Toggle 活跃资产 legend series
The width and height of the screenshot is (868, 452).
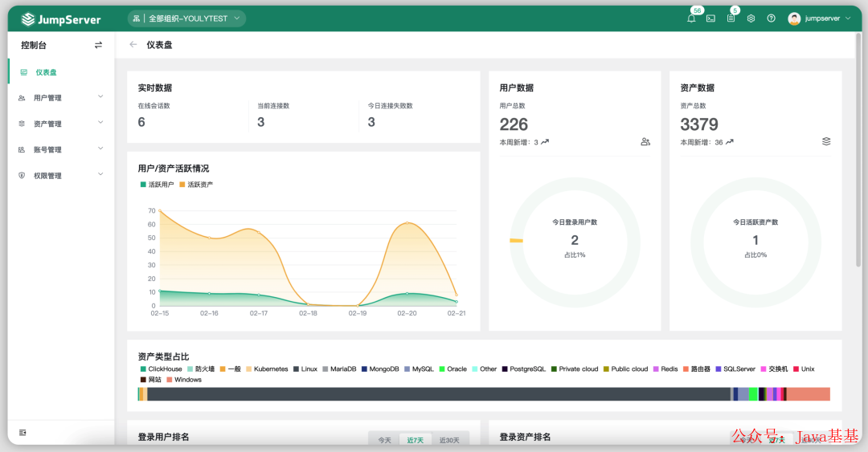(x=196, y=185)
